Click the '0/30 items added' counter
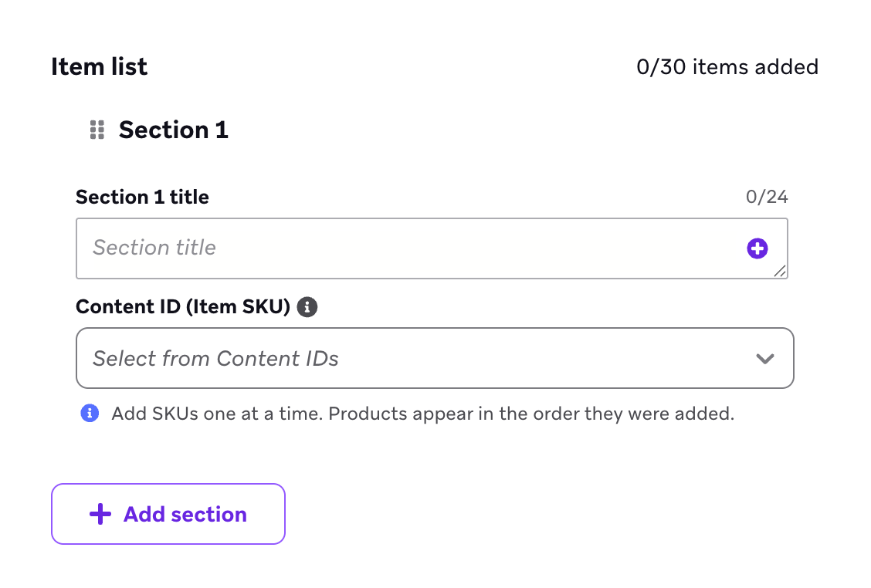The height and width of the screenshot is (588, 871). coord(727,67)
